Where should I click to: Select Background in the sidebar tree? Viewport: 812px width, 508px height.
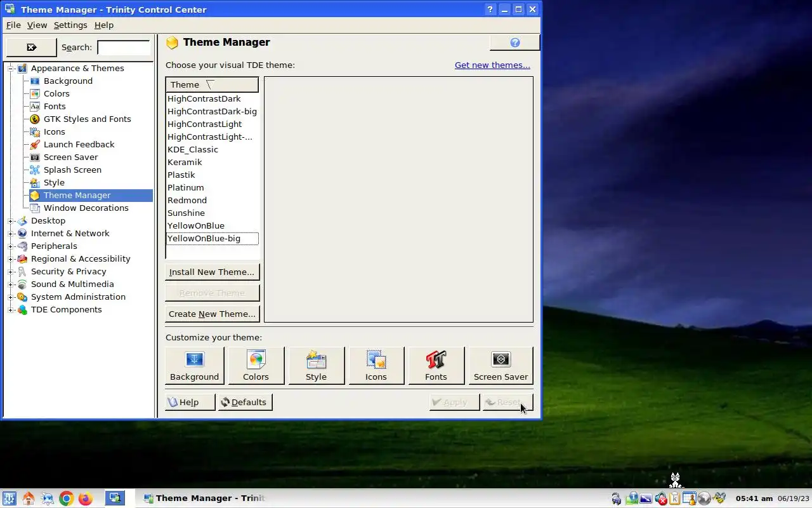click(x=68, y=81)
